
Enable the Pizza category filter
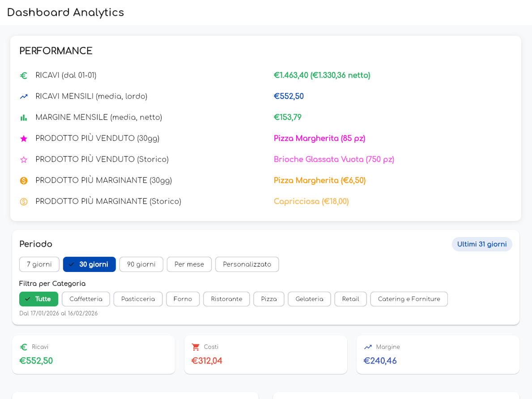pos(268,299)
